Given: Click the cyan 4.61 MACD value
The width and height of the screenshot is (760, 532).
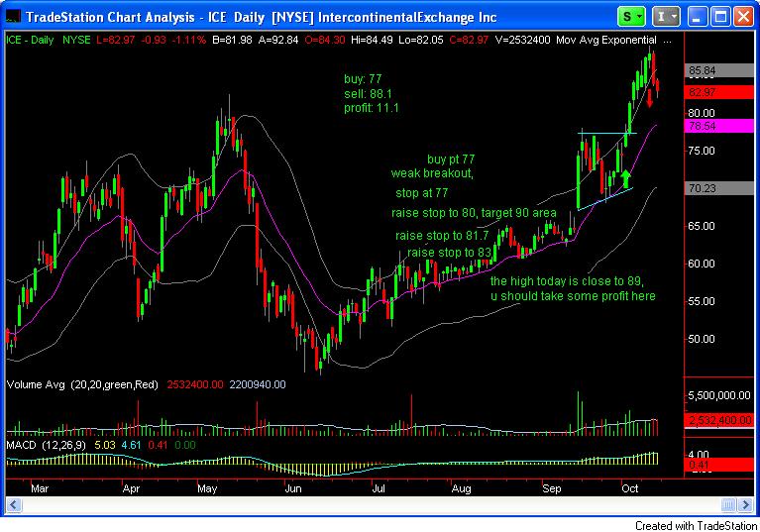Looking at the screenshot, I should (x=132, y=445).
